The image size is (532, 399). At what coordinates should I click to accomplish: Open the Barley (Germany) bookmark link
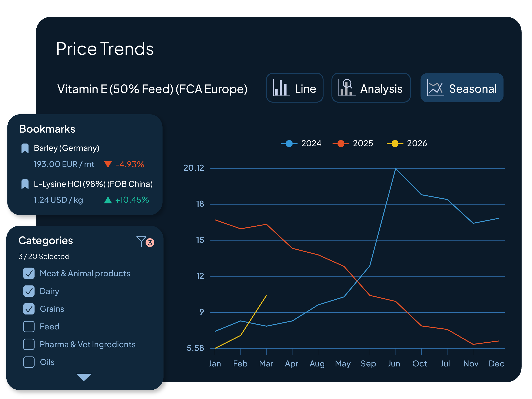(x=67, y=148)
